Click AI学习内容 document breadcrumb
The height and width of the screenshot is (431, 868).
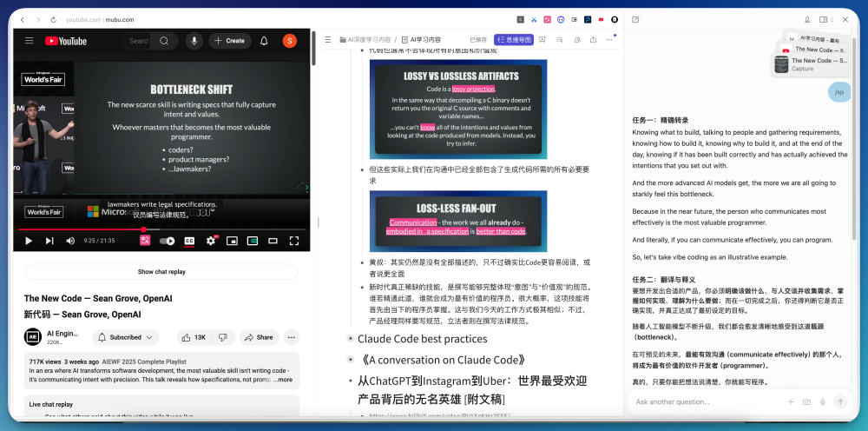(422, 40)
